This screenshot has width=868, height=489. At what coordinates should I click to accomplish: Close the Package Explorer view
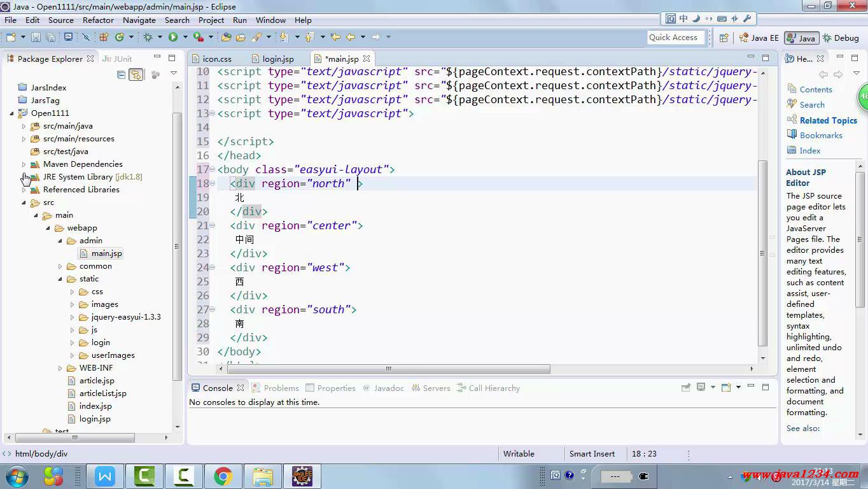click(90, 59)
